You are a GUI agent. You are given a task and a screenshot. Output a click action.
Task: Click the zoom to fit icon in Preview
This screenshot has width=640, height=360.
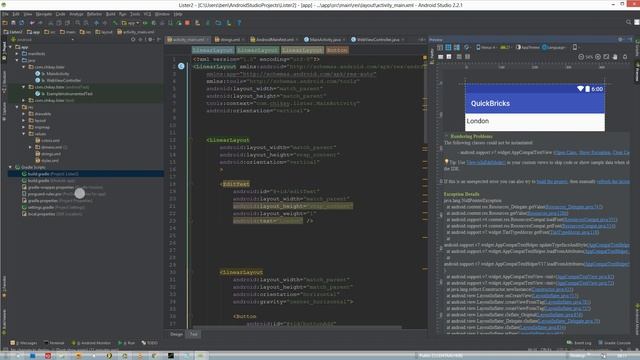pos(607,57)
